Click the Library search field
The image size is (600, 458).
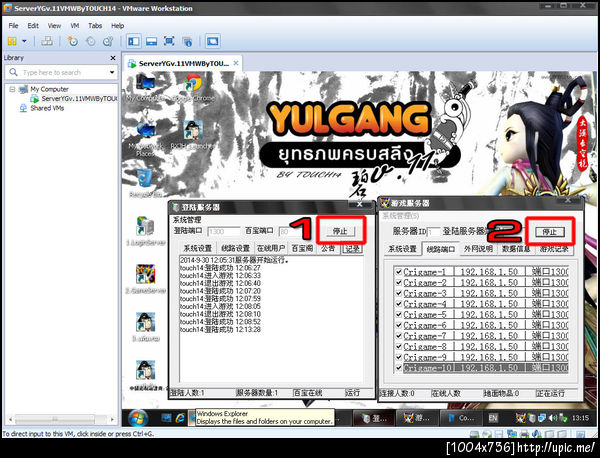pyautogui.click(x=61, y=72)
